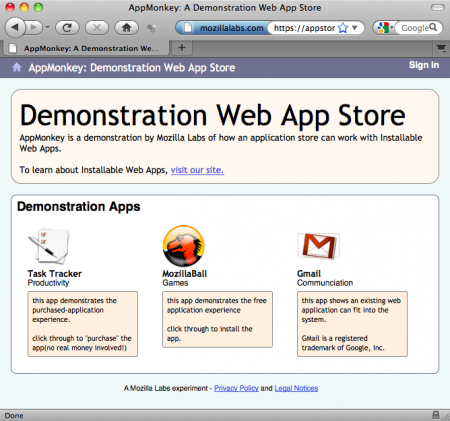Open the list all tabs button
Screen dimensions: 450x421
click(x=441, y=49)
